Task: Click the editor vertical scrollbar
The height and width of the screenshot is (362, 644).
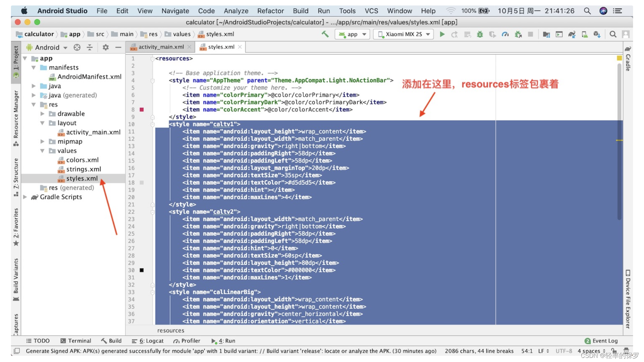Action: click(x=619, y=142)
